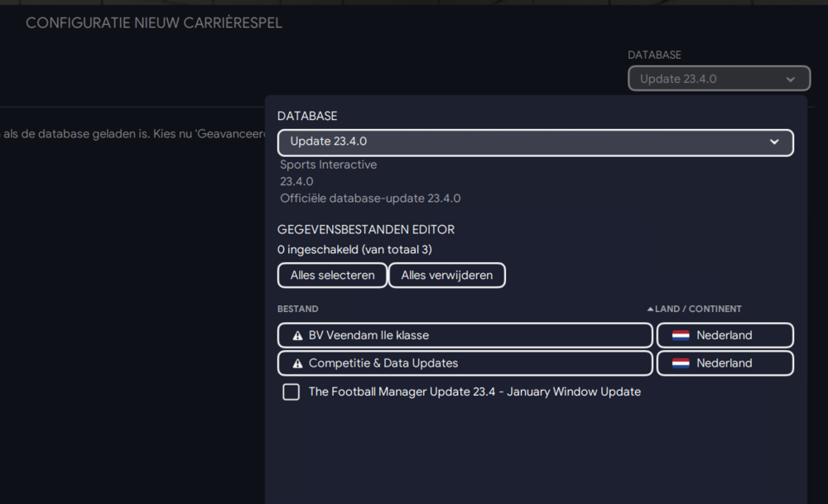The height and width of the screenshot is (504, 828).
Task: Click the Configuratie Nieuw Carrièrespel title
Action: [x=154, y=22]
